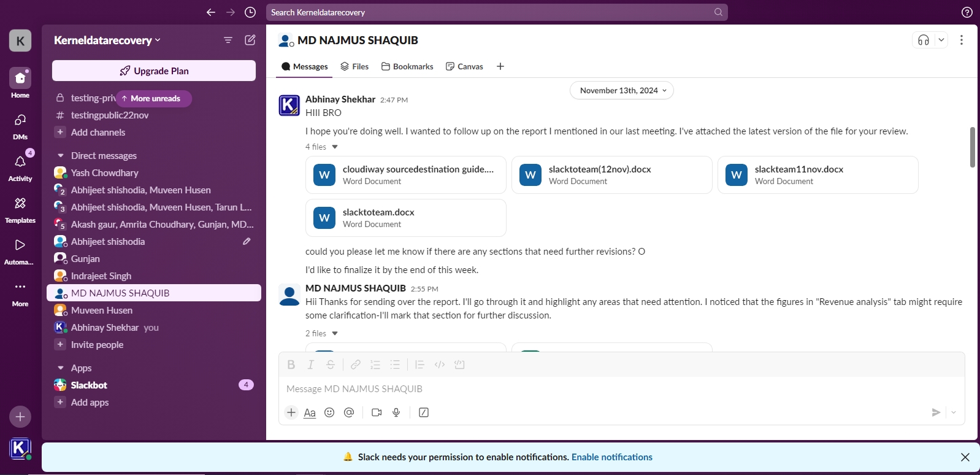Click the Enable notifications link

pos(612,457)
